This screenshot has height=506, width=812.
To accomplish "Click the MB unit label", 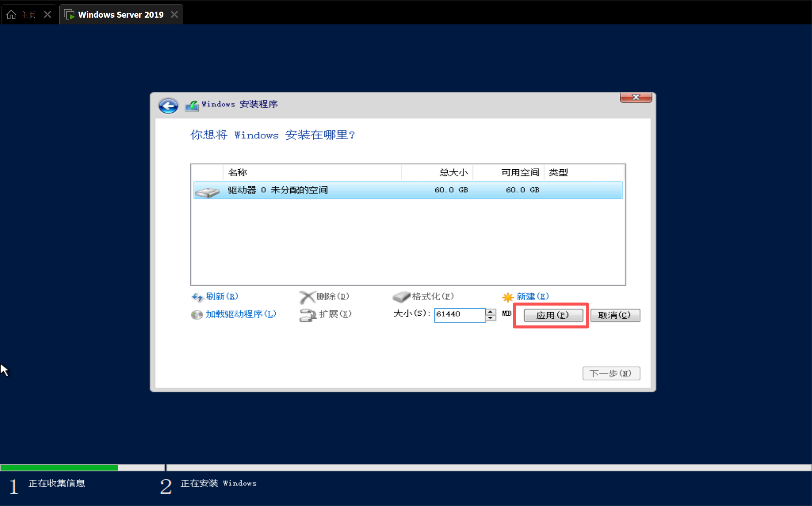I will [507, 313].
